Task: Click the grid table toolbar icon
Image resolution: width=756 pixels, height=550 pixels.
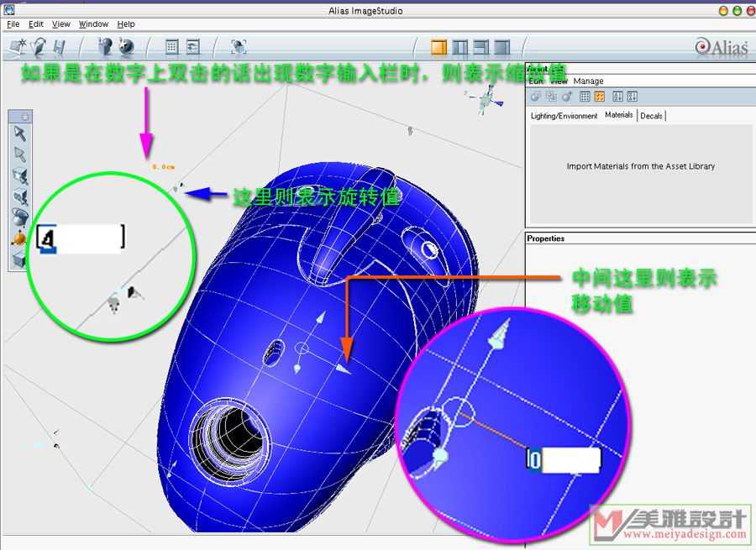Action: click(x=171, y=47)
